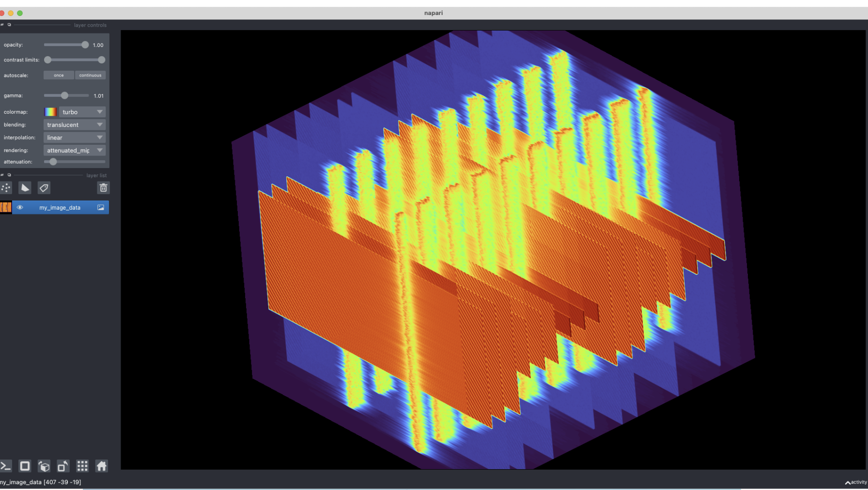This screenshot has width=868, height=490.
Task: Add a new labels layer
Action: (44, 188)
